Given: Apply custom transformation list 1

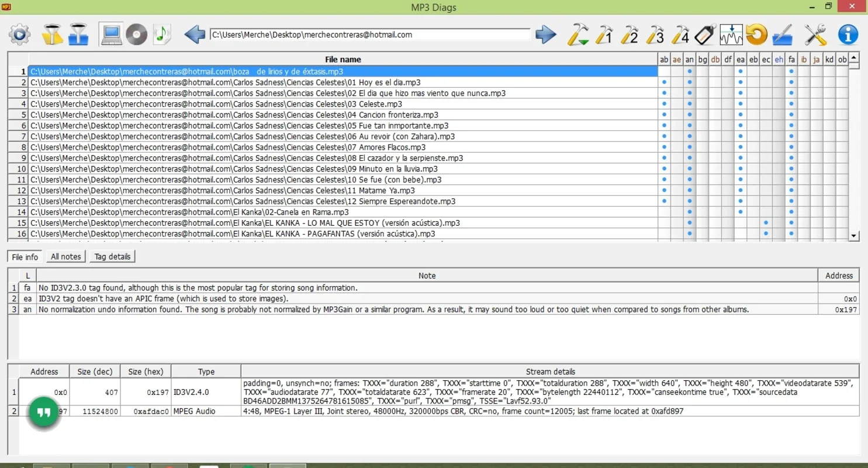Looking at the screenshot, I should click(x=604, y=35).
